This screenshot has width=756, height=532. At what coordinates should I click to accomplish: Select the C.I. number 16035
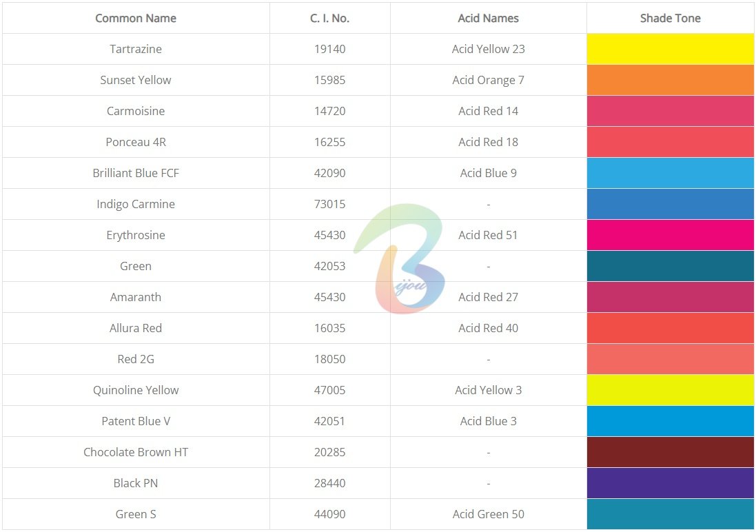click(330, 328)
